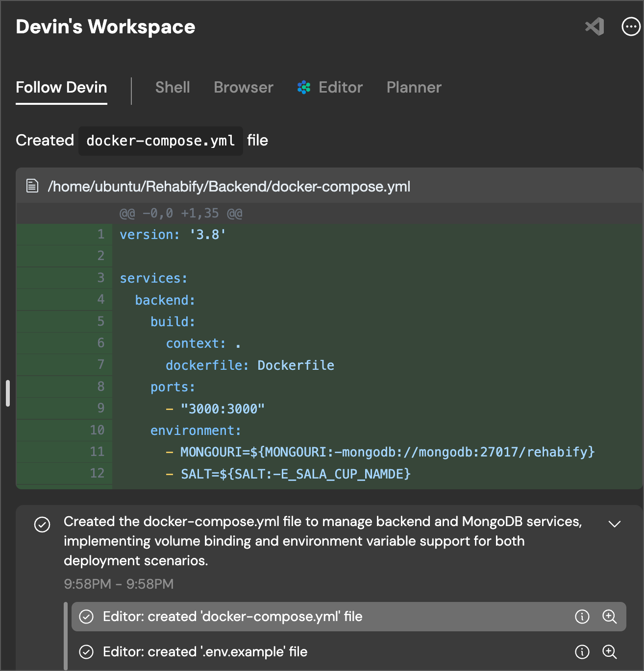Click the '9:58PM - 9:58PM' timestamp
The image size is (644, 671).
[119, 584]
